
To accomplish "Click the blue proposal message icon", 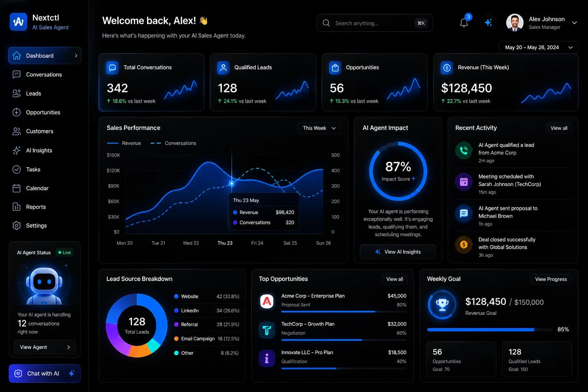I will 464,213.
